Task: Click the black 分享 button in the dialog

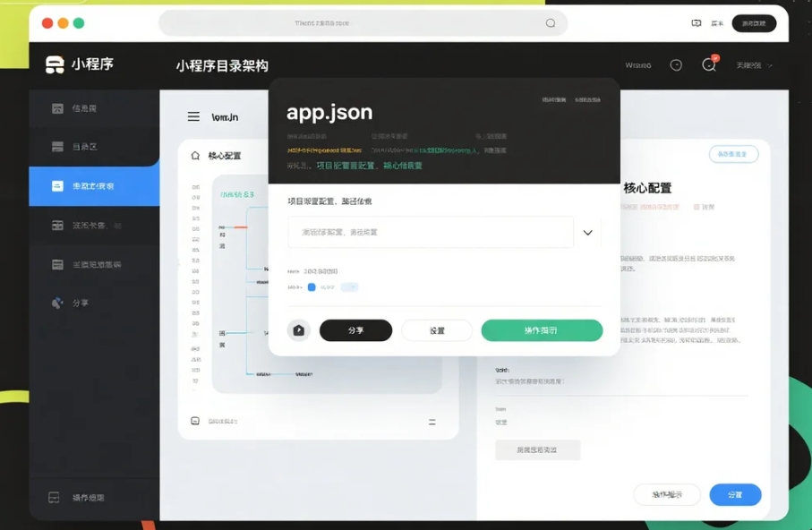Action: point(355,330)
